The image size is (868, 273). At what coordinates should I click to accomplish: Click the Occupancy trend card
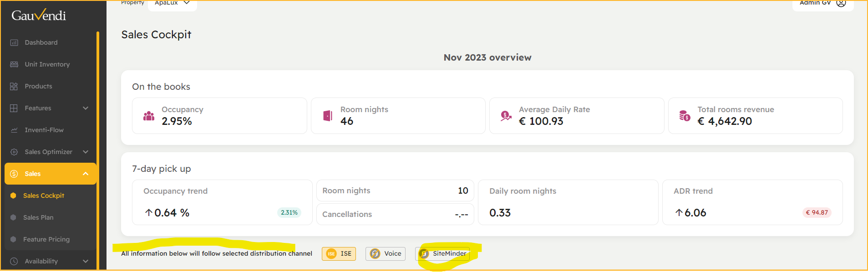pos(222,202)
